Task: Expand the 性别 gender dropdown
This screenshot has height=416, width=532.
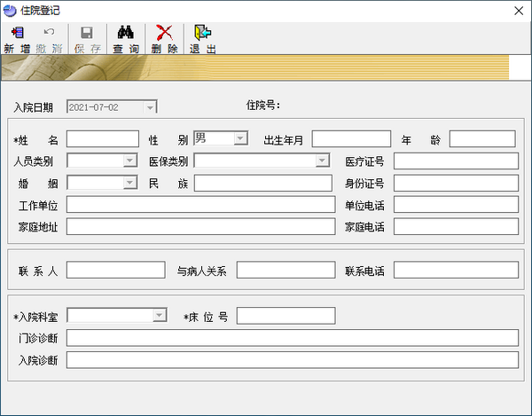Action: pyautogui.click(x=240, y=138)
